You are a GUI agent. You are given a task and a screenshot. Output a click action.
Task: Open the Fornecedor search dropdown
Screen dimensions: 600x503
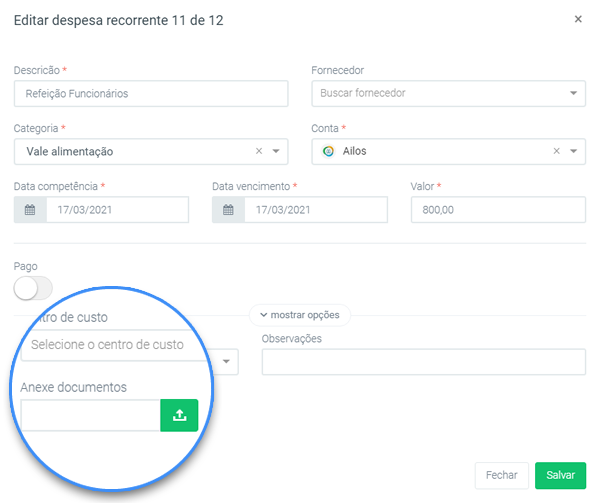[x=447, y=93]
